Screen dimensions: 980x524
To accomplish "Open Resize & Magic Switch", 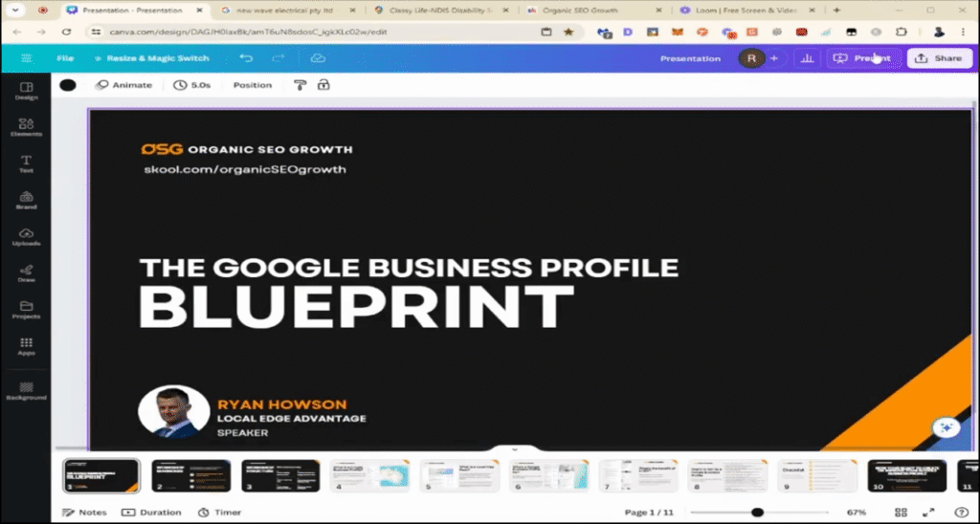I will click(x=151, y=58).
